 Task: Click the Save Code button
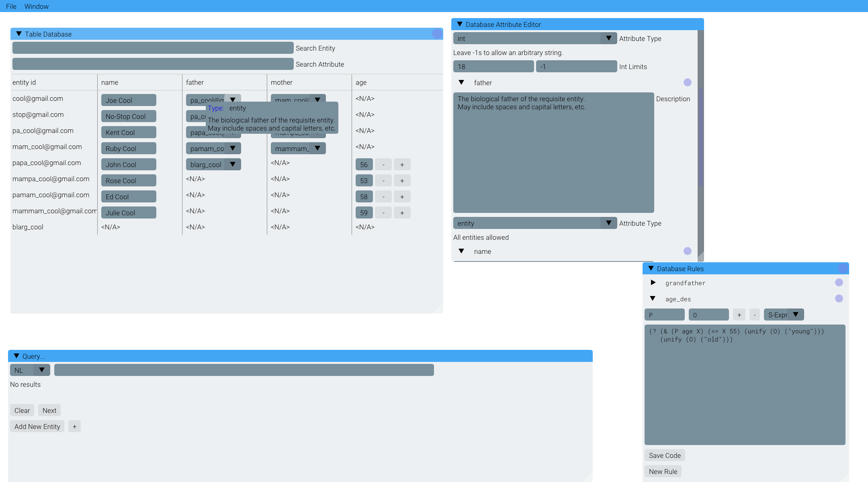665,455
